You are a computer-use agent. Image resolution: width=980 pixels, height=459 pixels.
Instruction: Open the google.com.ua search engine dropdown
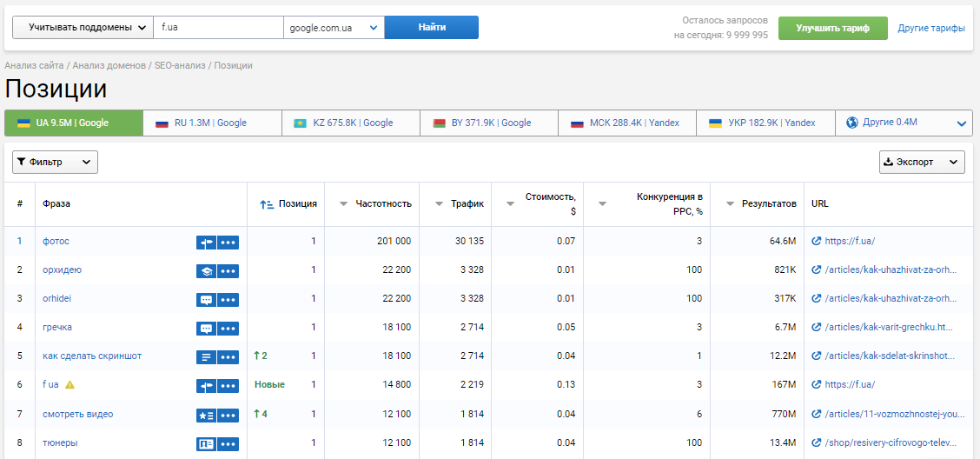pyautogui.click(x=334, y=28)
